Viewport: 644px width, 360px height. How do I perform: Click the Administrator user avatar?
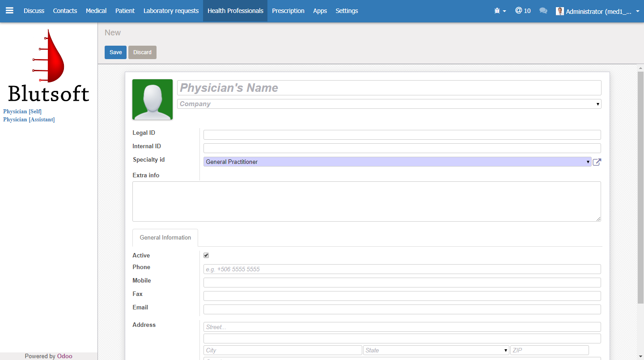[560, 11]
